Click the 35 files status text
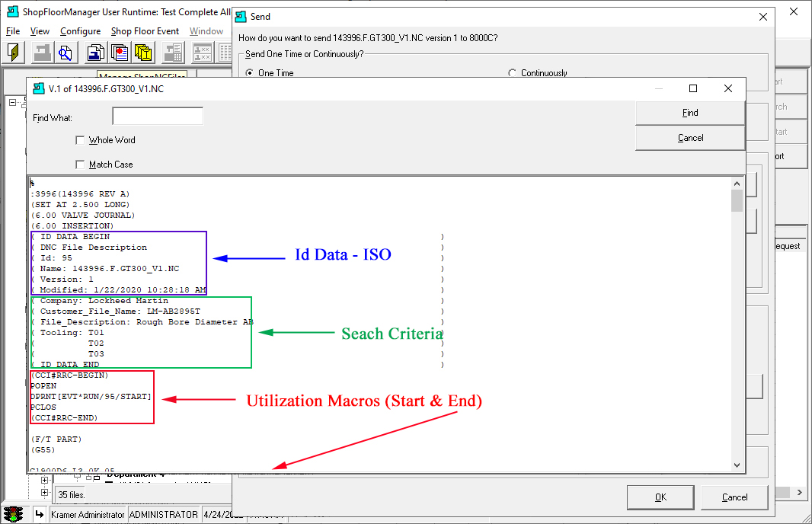The image size is (812, 524). coord(71,494)
